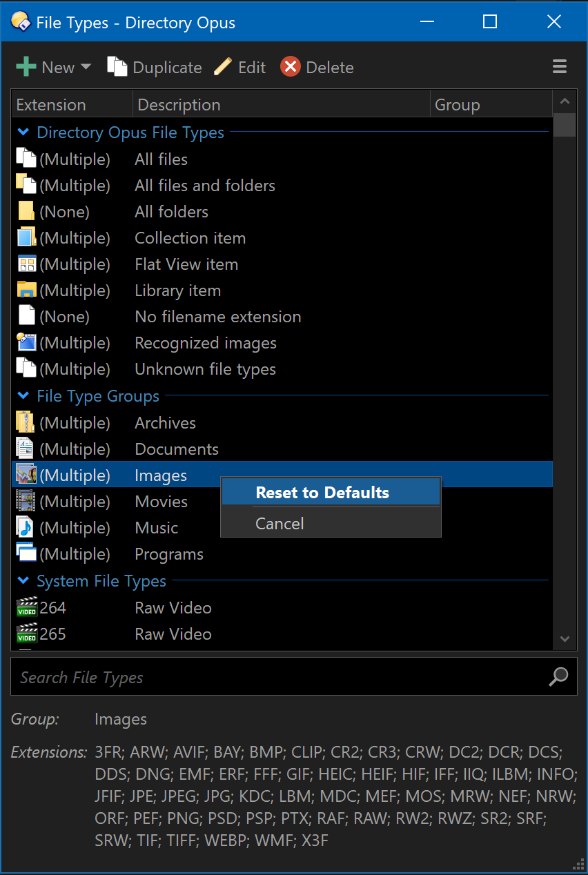Minimize the File Types window

(x=427, y=22)
